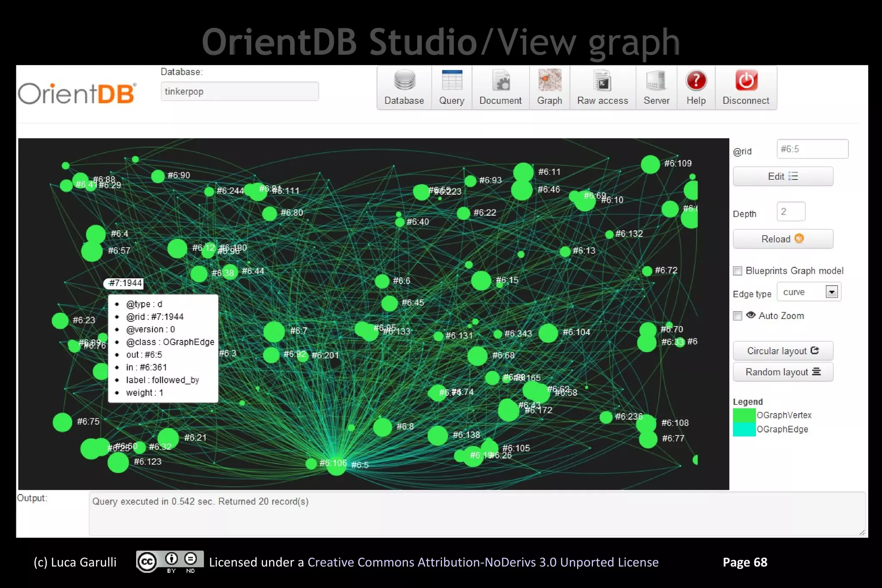Click the Database name field tinkerpop
The height and width of the screenshot is (588, 882).
coord(239,91)
